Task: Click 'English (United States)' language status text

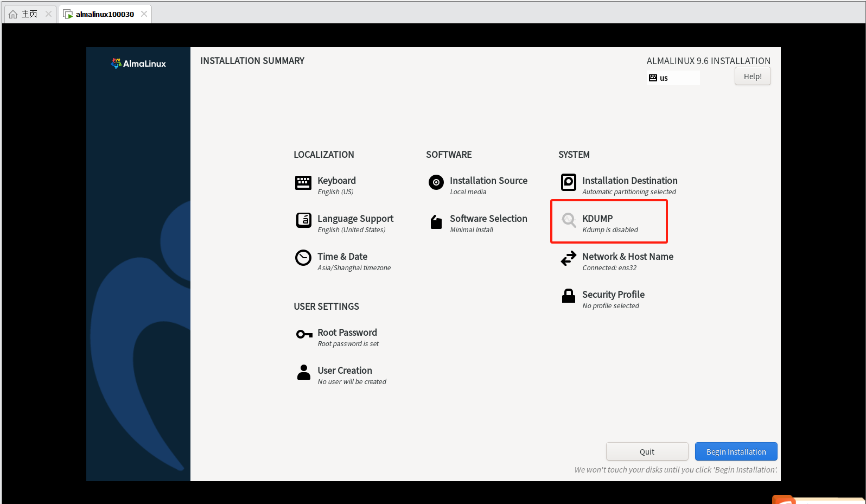Action: (x=352, y=230)
